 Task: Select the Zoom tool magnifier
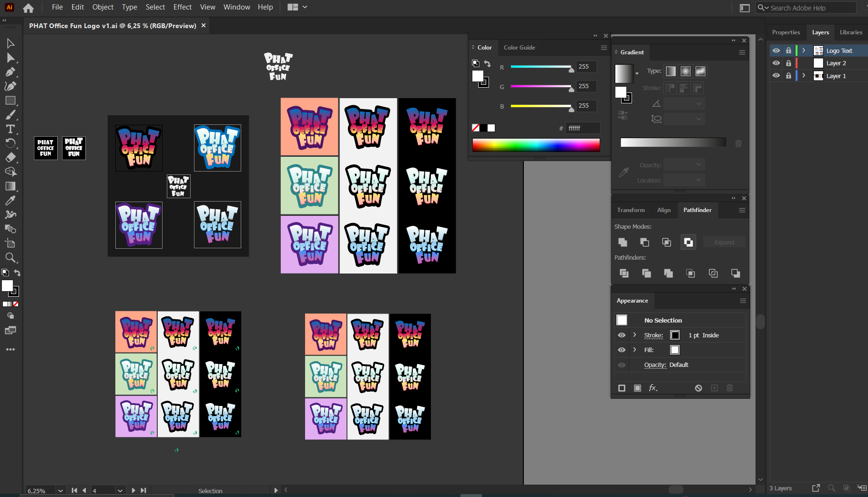(x=10, y=258)
